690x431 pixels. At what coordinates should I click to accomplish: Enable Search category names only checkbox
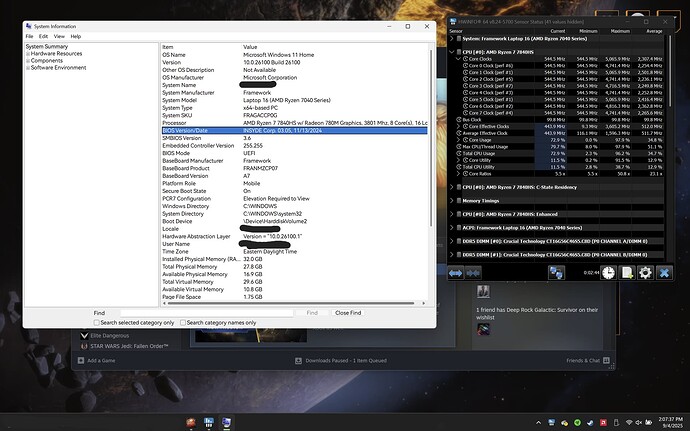point(183,323)
